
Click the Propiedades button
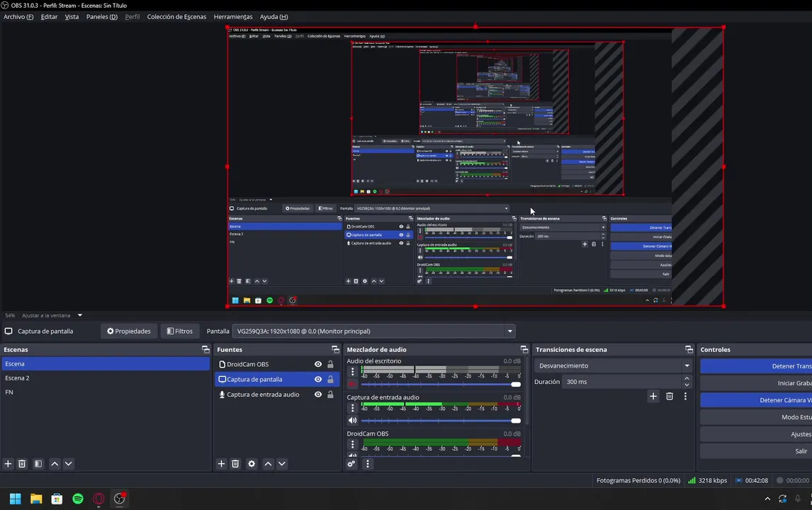[129, 331]
